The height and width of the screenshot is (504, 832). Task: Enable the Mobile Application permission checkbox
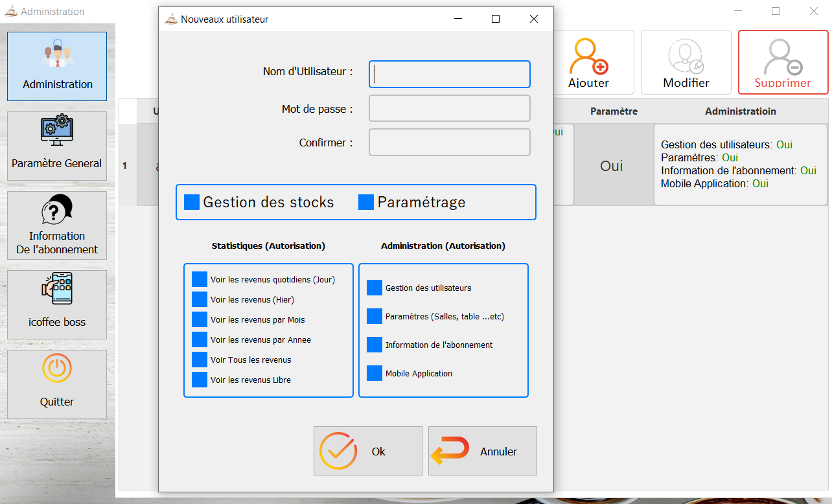tap(375, 373)
